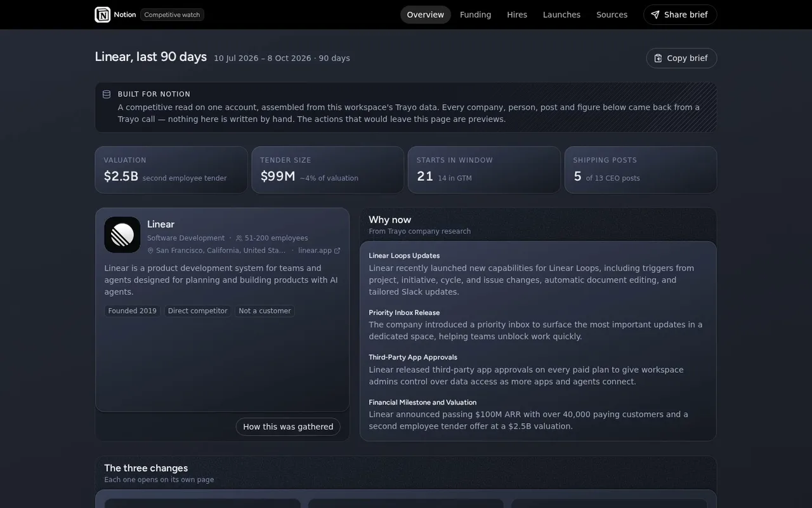Open How this was gathered
Image resolution: width=812 pixels, height=508 pixels.
coord(288,427)
